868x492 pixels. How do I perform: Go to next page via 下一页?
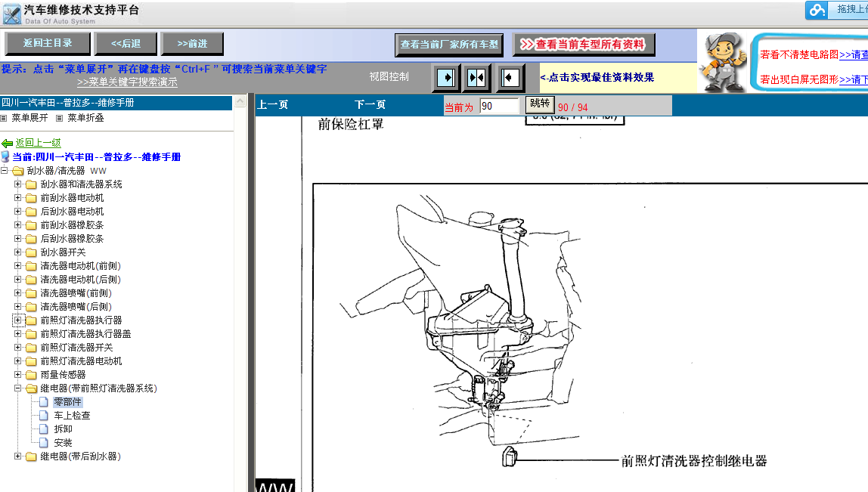click(370, 105)
